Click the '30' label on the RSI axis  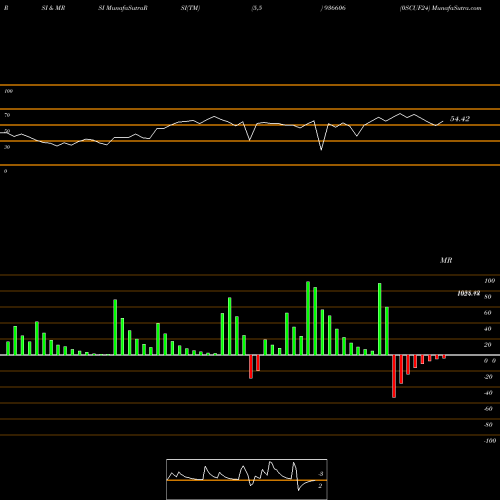coord(7,147)
